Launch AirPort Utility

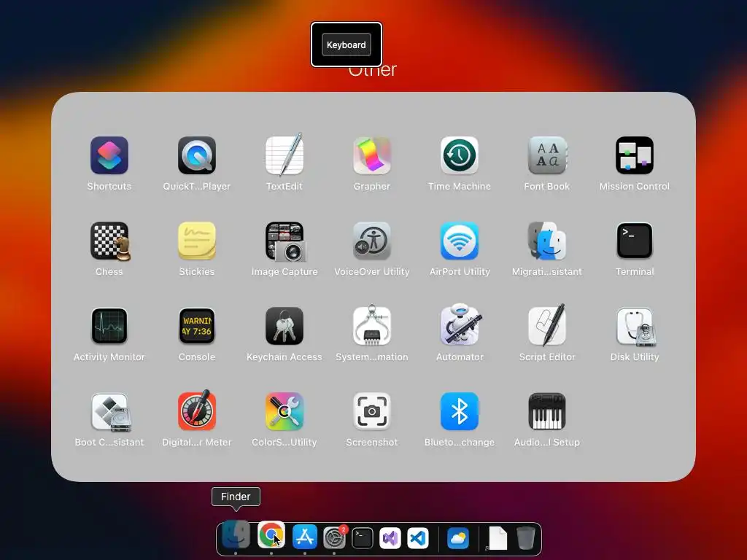(460, 241)
